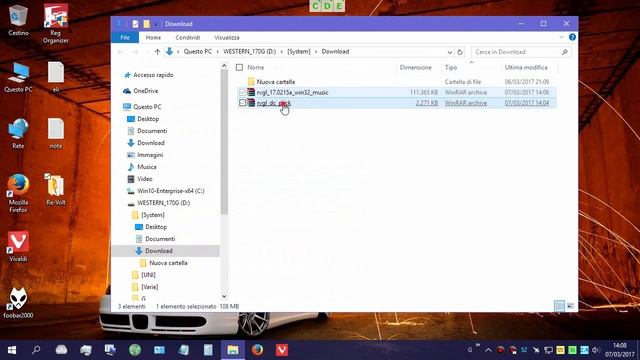Select OneDrive in navigation pane
The width and height of the screenshot is (640, 360).
145,91
